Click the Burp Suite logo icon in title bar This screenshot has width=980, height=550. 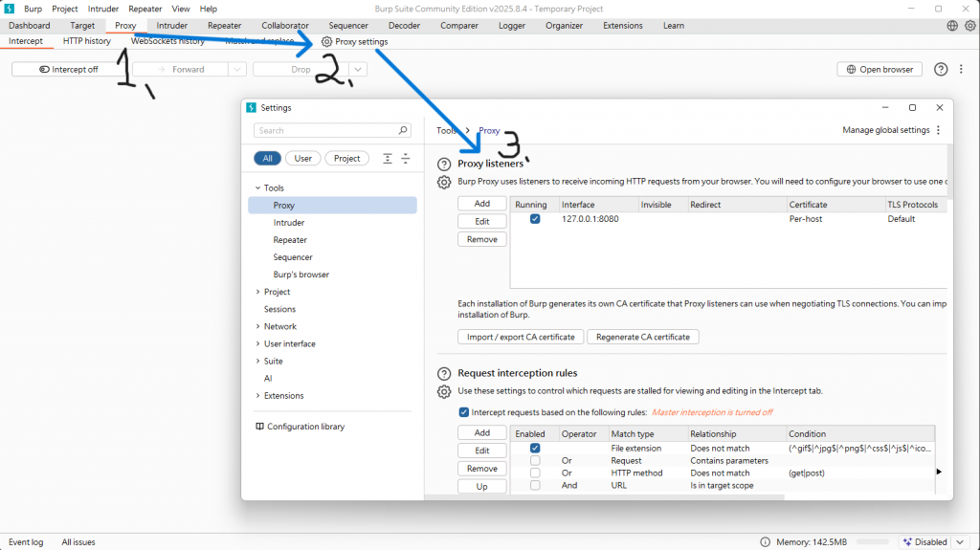tap(9, 8)
